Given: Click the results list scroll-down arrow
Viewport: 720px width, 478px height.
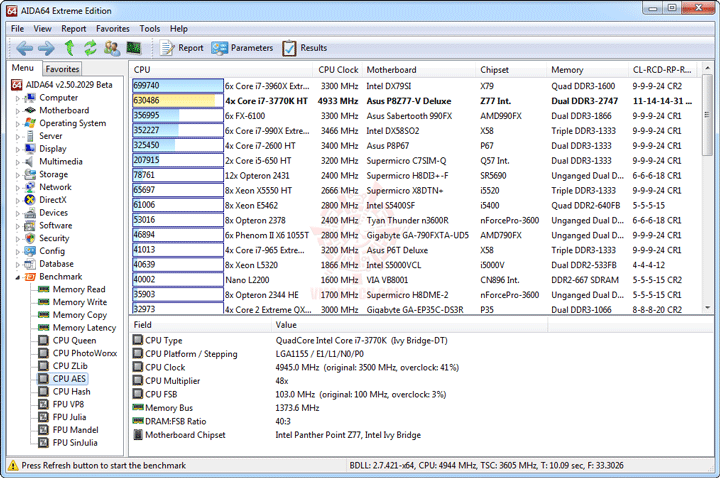Looking at the screenshot, I should coord(708,308).
